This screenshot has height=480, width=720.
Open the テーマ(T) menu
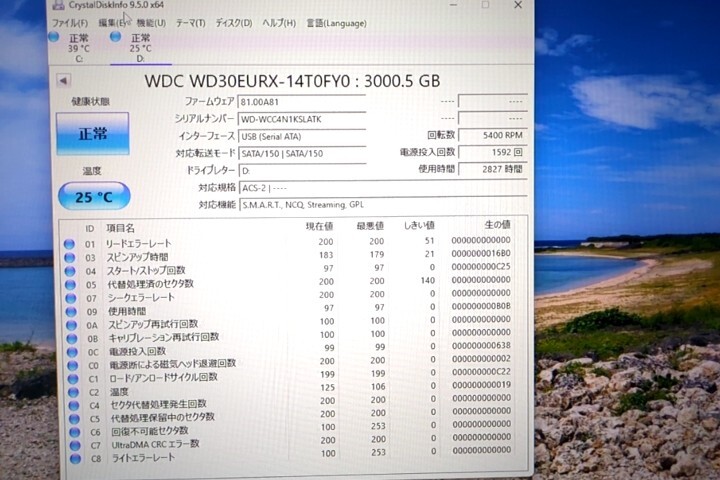pyautogui.click(x=191, y=23)
